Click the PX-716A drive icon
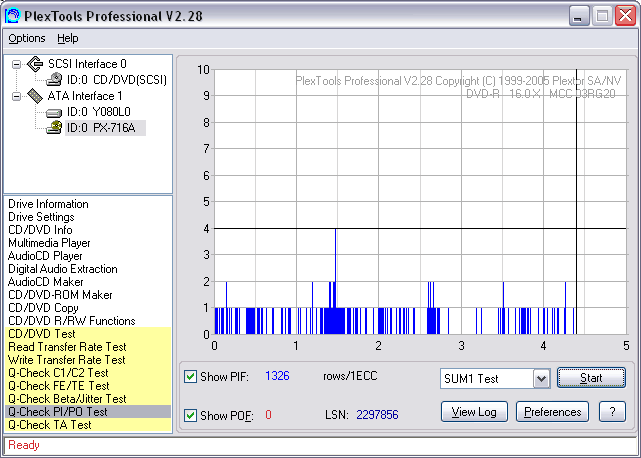This screenshot has width=641, height=458. tap(54, 128)
